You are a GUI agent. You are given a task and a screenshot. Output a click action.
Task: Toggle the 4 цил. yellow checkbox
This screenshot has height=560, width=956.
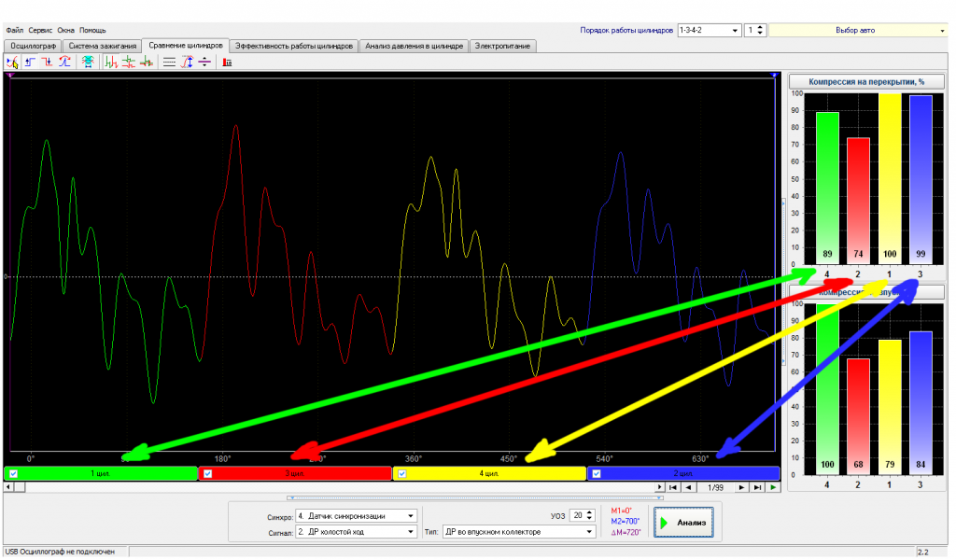[x=401, y=473]
